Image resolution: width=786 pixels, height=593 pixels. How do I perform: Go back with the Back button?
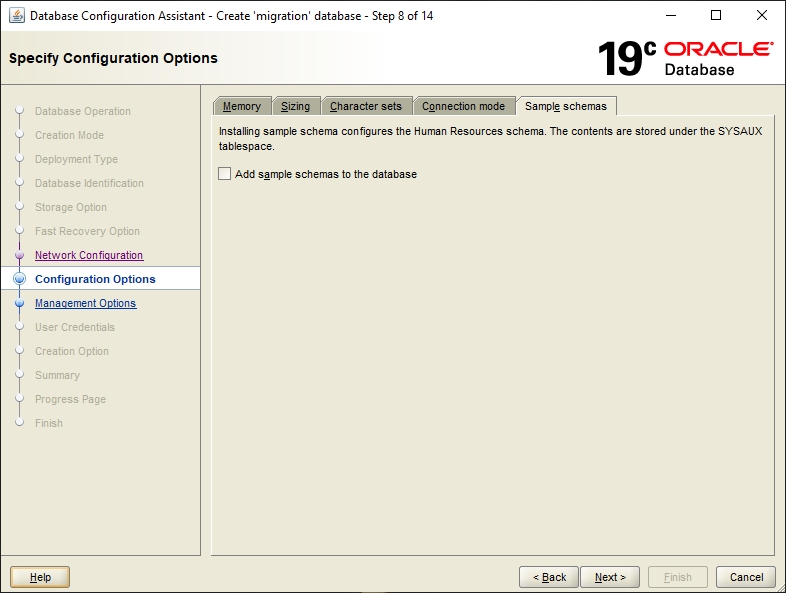pos(549,577)
